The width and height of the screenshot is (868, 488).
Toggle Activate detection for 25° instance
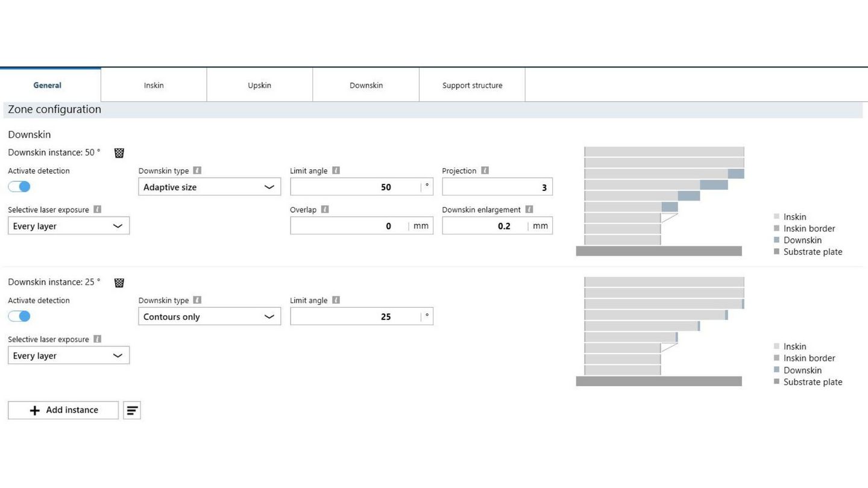[19, 316]
